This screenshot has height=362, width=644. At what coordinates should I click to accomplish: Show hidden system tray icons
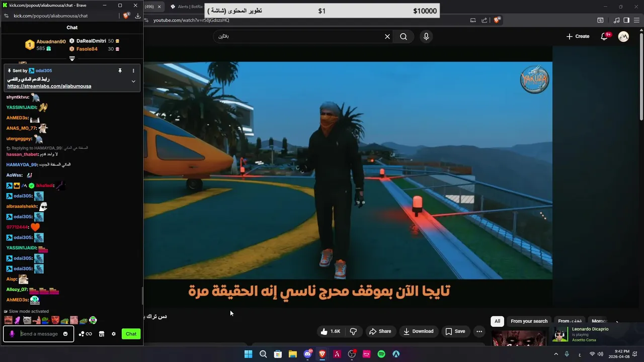click(x=556, y=354)
